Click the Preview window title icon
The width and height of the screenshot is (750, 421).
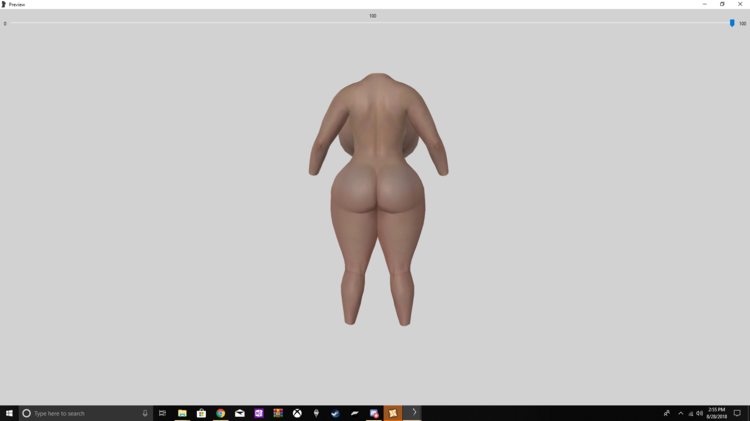tap(3, 4)
